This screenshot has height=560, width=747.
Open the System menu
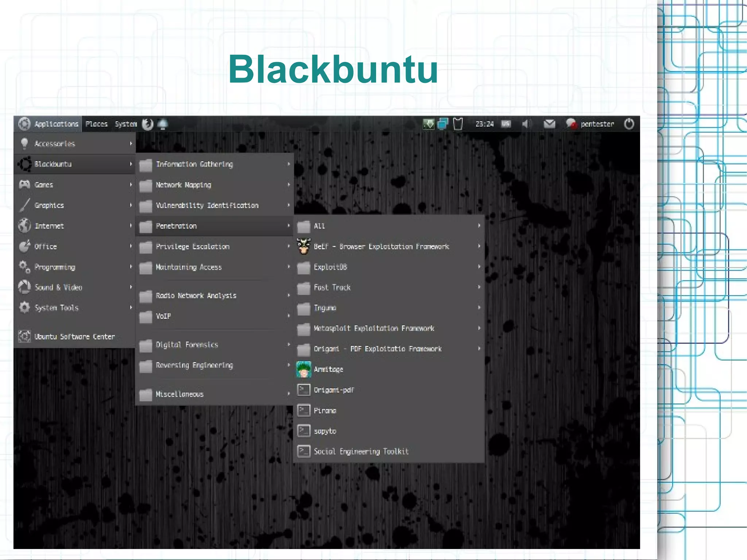click(126, 124)
